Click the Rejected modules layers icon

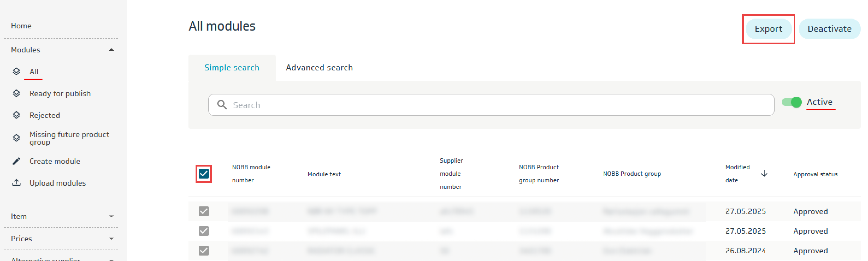[16, 115]
